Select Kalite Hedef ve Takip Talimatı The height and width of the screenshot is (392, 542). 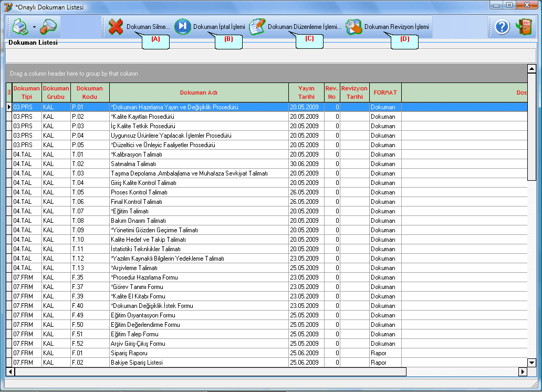coord(266,240)
